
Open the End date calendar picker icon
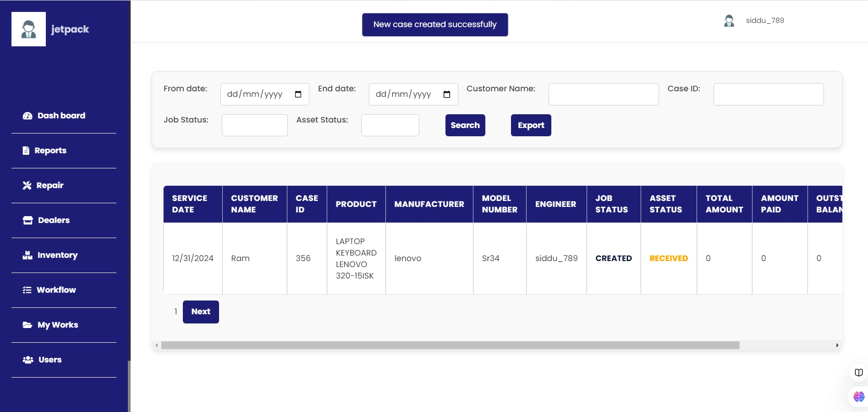[447, 94]
